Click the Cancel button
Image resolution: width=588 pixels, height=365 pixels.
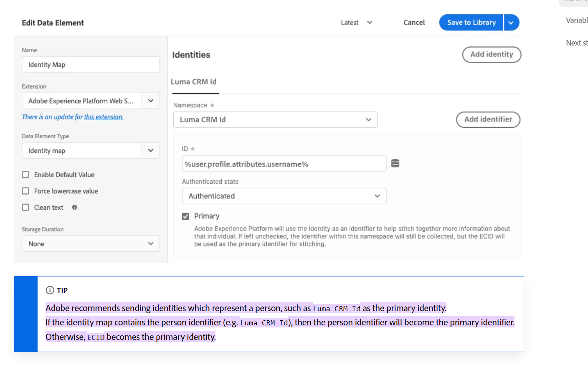point(414,23)
